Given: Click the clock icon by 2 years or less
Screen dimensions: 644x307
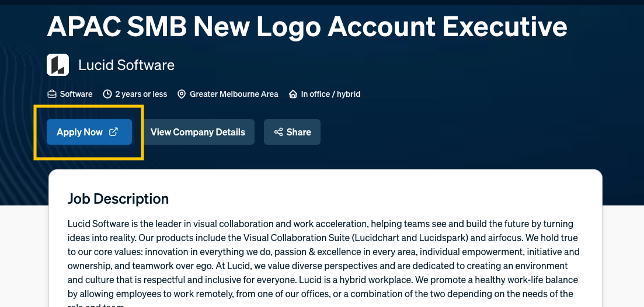Looking at the screenshot, I should (x=107, y=94).
